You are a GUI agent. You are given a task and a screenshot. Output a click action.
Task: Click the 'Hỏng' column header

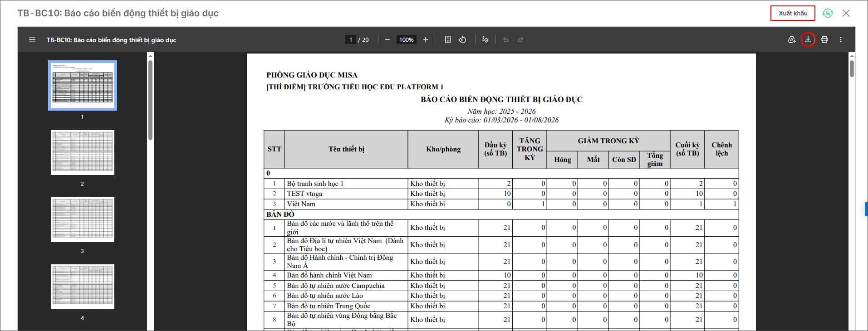point(563,160)
